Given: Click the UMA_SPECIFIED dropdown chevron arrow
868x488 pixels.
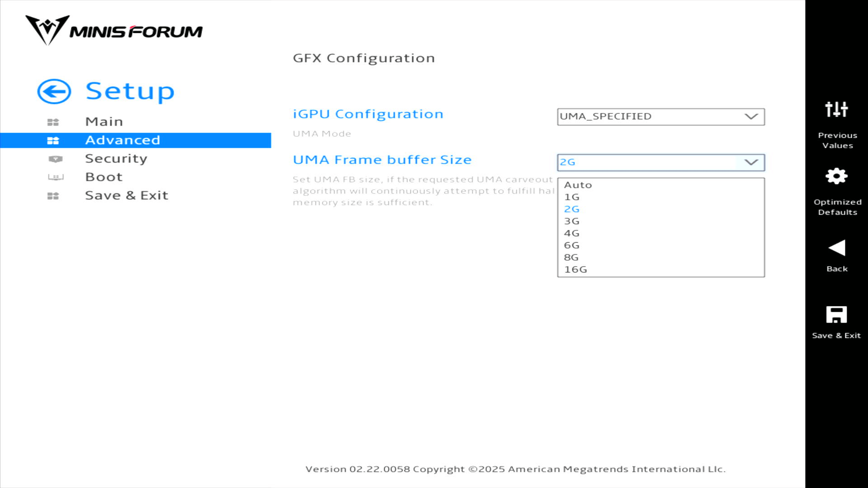Looking at the screenshot, I should [x=751, y=117].
